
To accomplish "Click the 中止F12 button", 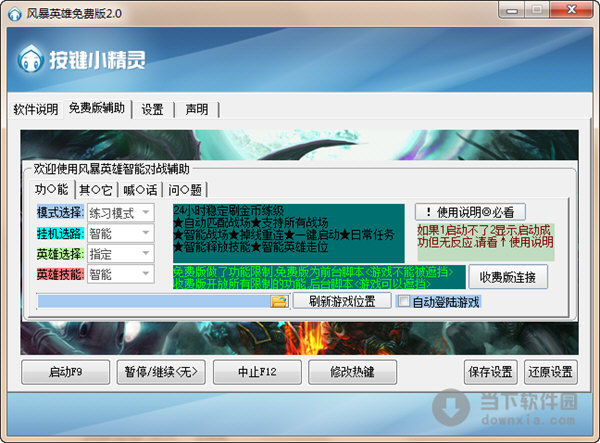I will tap(257, 372).
